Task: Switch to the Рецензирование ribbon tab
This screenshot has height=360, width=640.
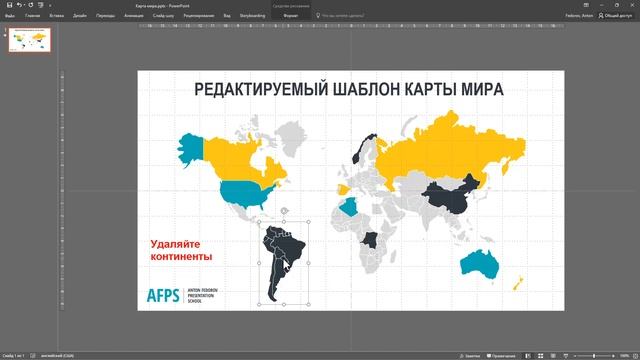Action: tap(199, 16)
